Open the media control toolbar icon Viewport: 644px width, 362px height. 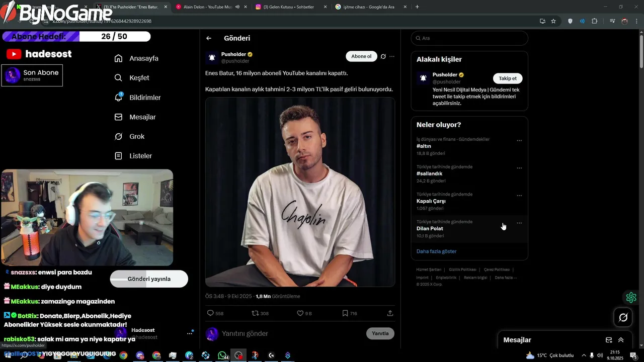[612, 21]
